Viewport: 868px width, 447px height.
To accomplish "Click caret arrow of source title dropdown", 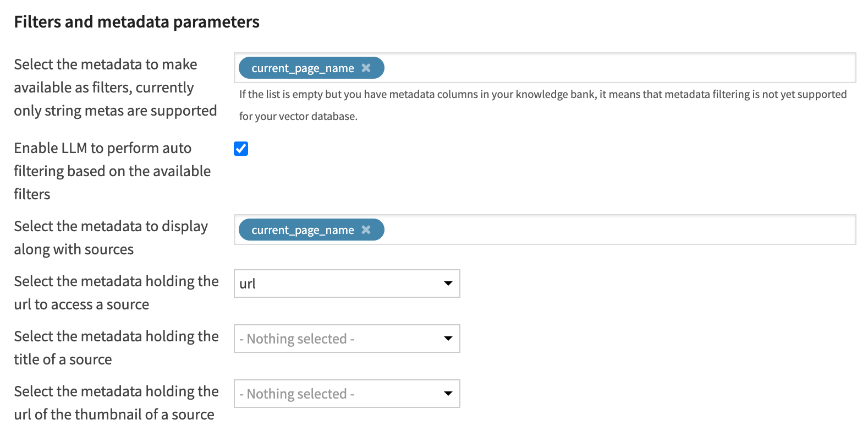I will click(448, 339).
